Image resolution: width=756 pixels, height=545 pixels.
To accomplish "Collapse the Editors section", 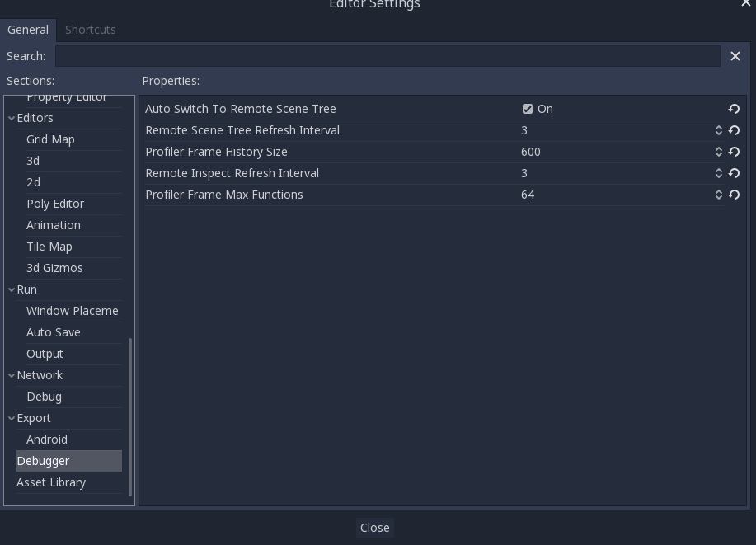I will click(12, 118).
